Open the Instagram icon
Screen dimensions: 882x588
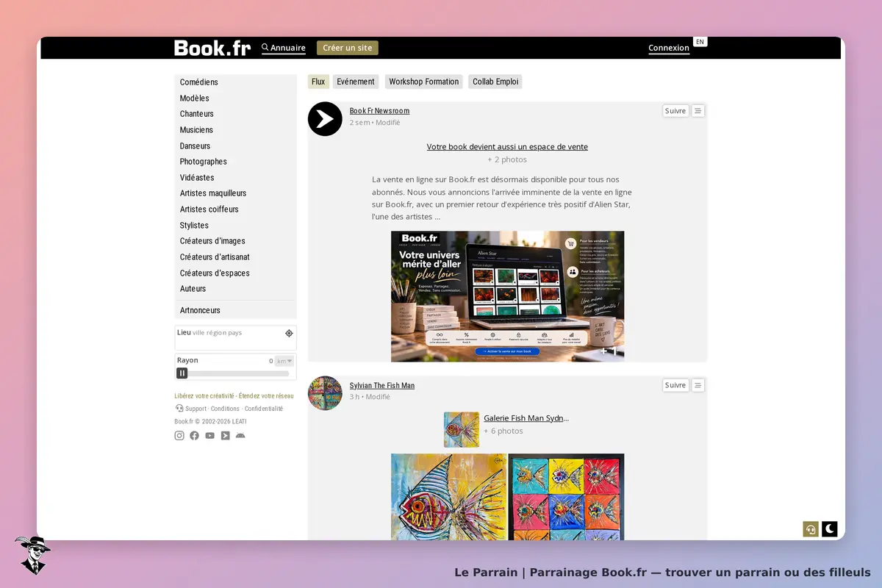[179, 435]
